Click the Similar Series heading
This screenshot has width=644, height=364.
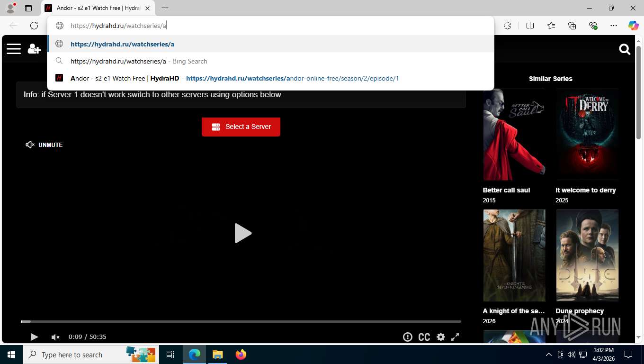click(x=550, y=79)
